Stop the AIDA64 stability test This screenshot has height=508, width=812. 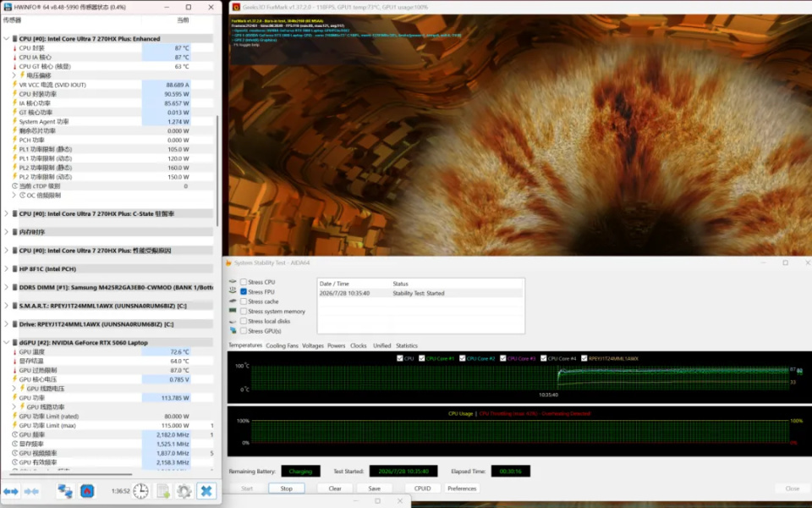coord(287,489)
